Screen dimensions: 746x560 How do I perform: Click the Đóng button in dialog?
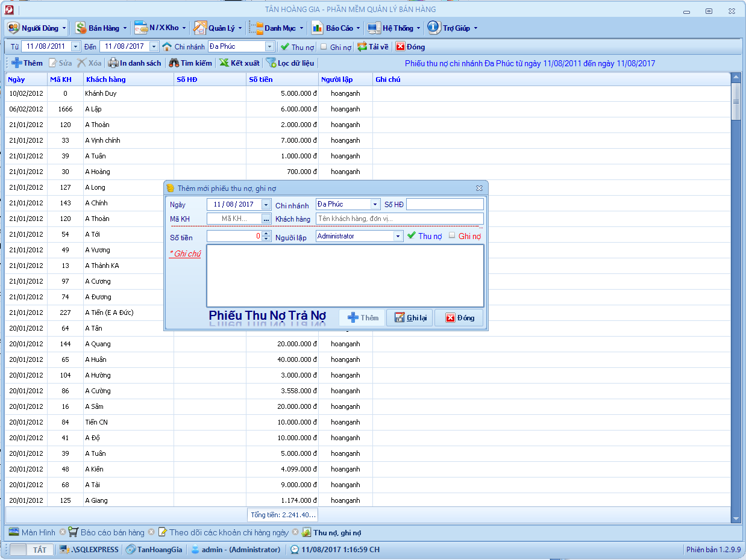pyautogui.click(x=459, y=317)
